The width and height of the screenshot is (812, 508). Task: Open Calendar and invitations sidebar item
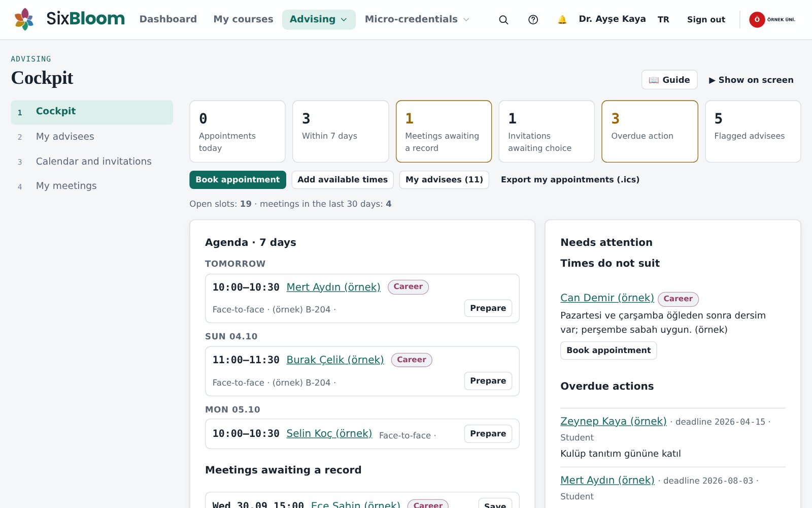click(92, 162)
